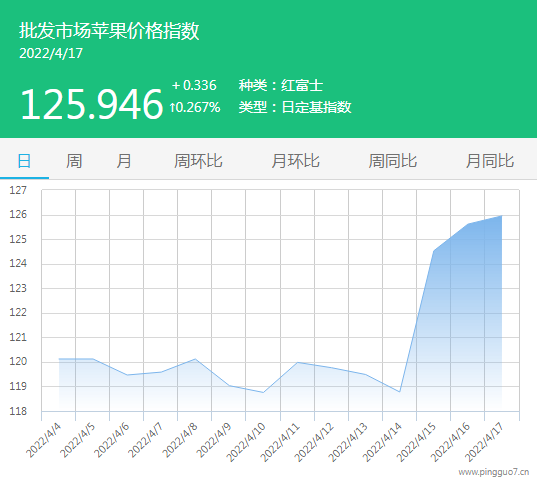The image size is (537, 483).
Task: Open the www.pingguo7.cn watermark link
Action: pos(494,472)
